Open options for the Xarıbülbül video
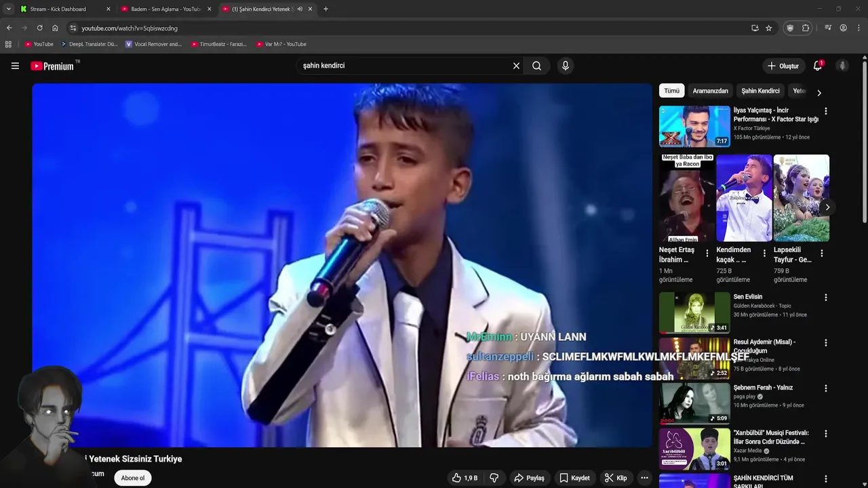 pos(825,434)
